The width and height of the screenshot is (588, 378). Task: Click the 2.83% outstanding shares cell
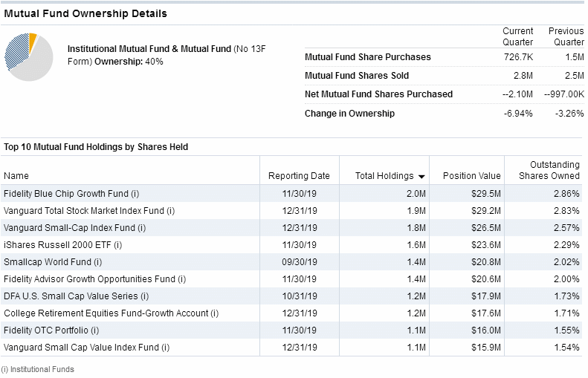point(566,211)
